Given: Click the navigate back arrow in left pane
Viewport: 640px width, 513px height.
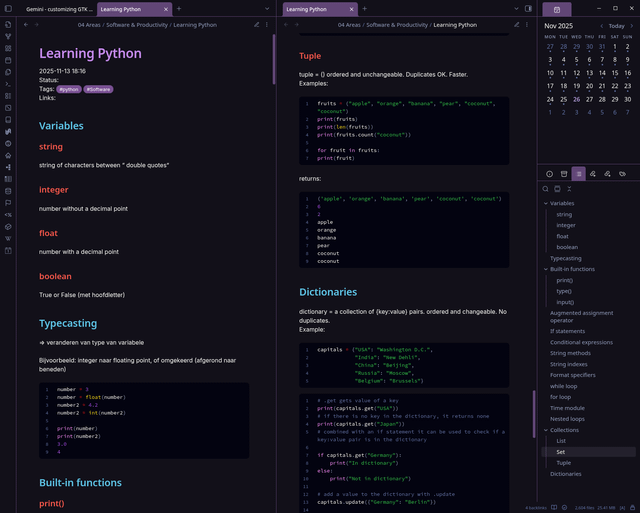Looking at the screenshot, I should click(24, 24).
